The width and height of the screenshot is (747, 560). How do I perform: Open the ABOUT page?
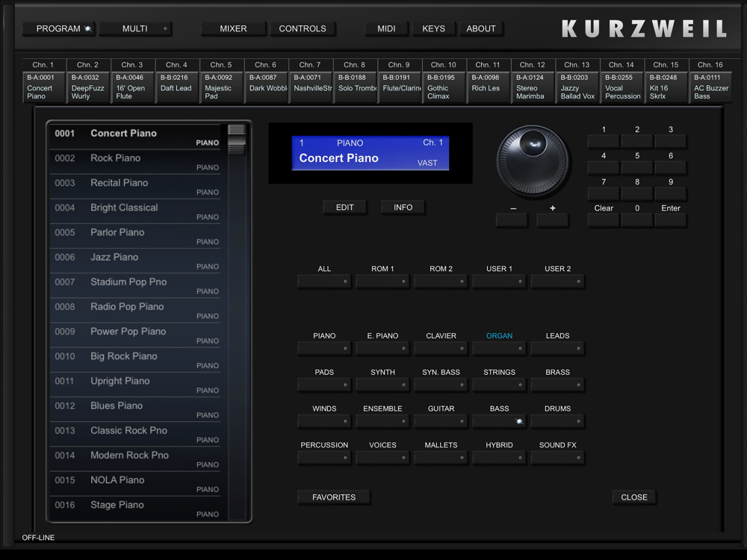(480, 28)
